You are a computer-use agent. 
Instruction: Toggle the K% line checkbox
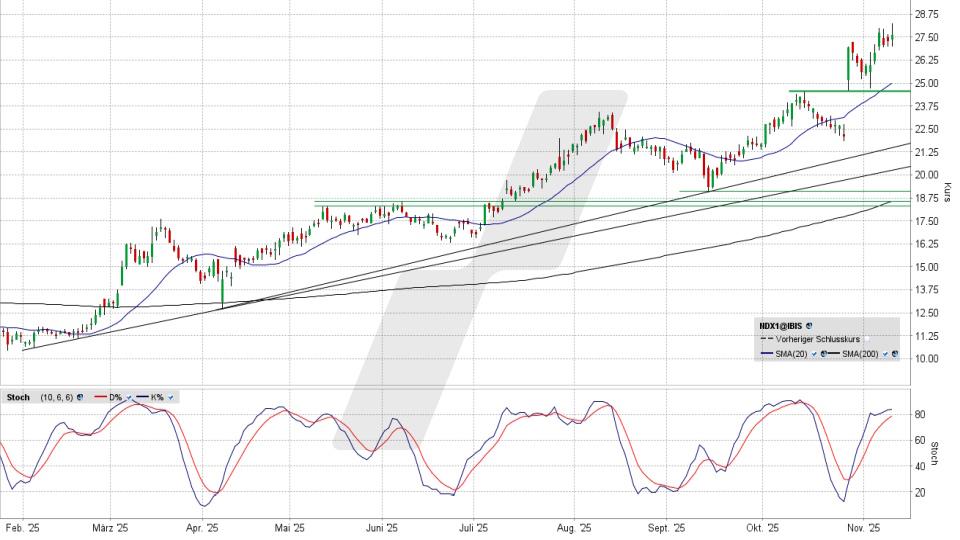(x=170, y=397)
